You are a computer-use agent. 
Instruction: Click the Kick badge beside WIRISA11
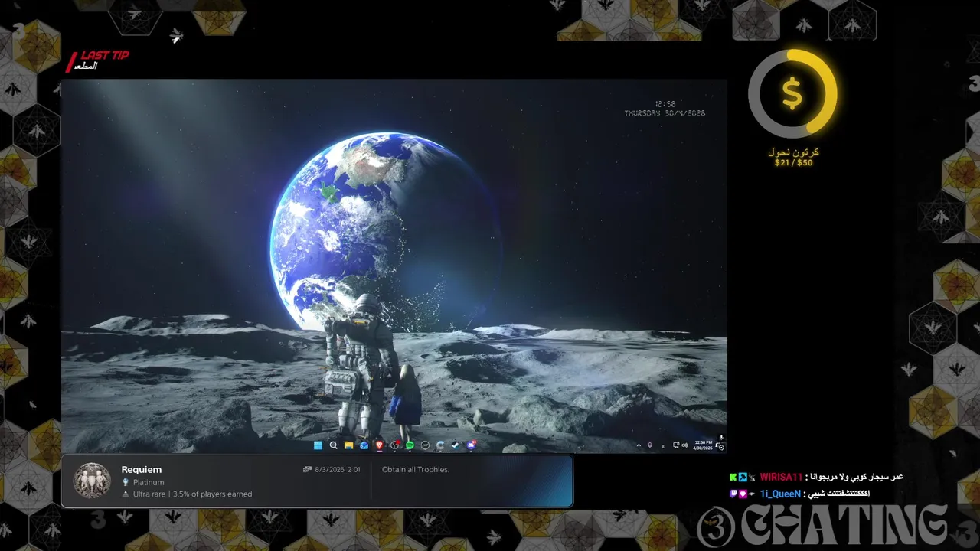(x=733, y=477)
